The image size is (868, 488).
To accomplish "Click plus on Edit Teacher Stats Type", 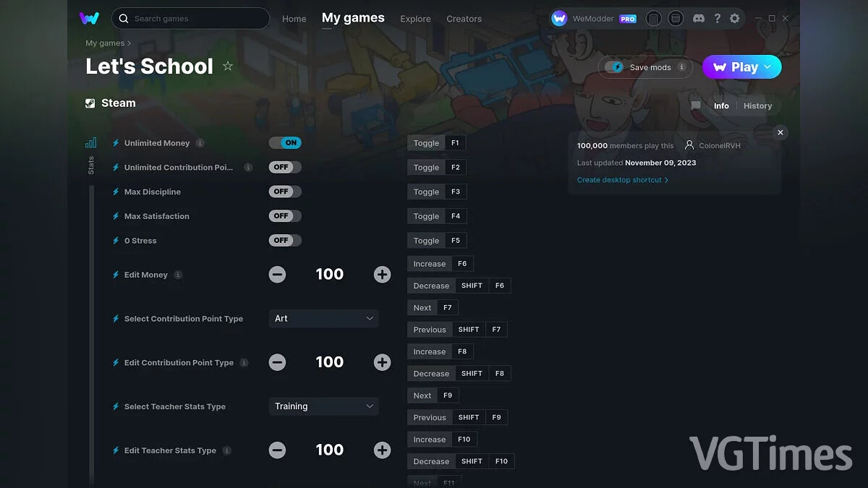I will tap(382, 450).
